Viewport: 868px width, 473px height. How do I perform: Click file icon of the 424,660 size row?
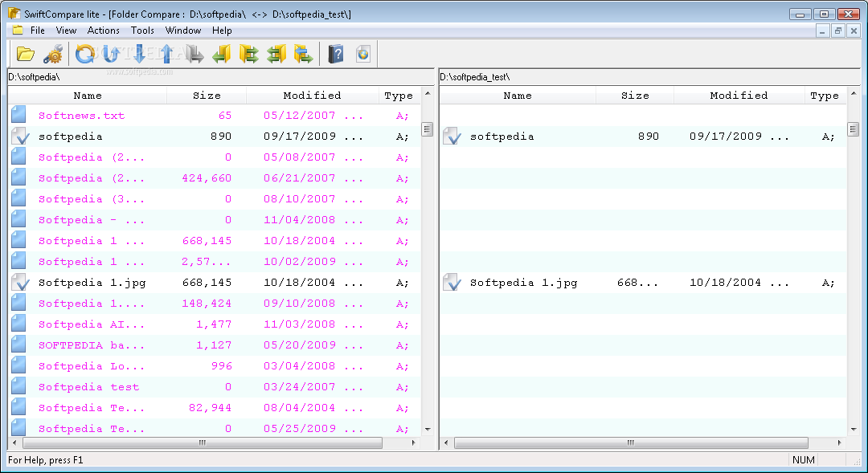click(x=18, y=177)
